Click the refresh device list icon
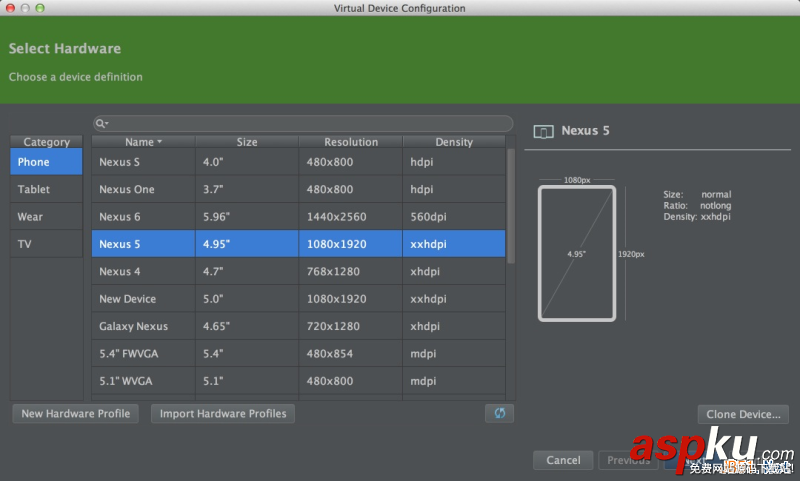The width and height of the screenshot is (800, 481). coord(499,413)
